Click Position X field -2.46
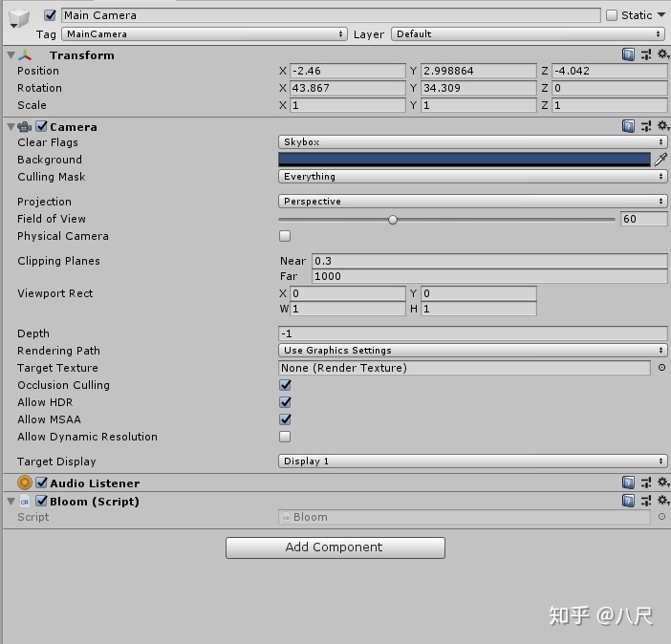671x644 pixels. 348,71
